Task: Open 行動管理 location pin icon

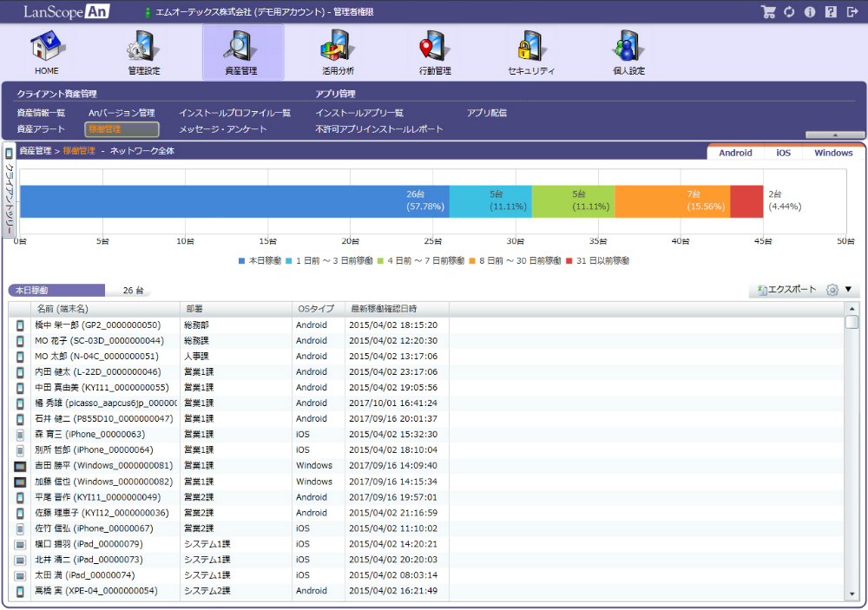Action: [x=435, y=47]
